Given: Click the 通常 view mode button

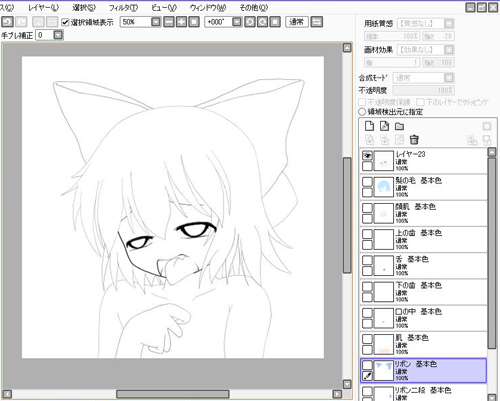Looking at the screenshot, I should pos(297,22).
